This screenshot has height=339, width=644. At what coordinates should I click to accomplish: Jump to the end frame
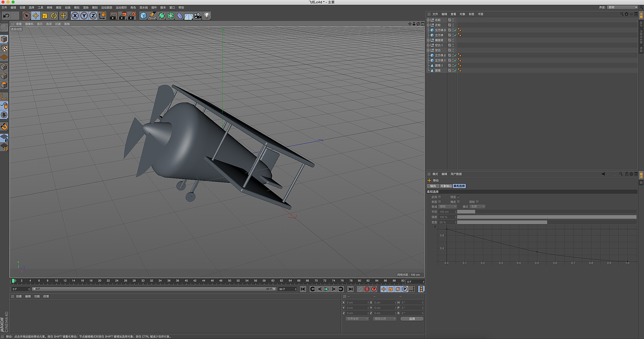[350, 289]
